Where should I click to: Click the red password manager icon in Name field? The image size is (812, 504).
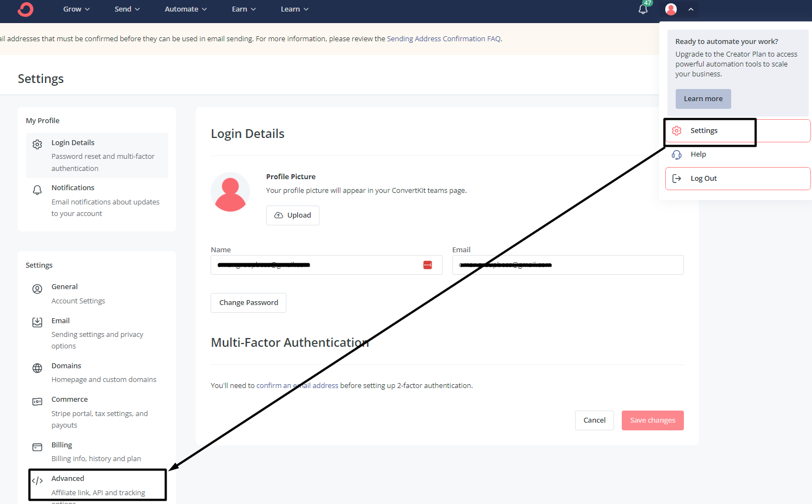coord(428,265)
